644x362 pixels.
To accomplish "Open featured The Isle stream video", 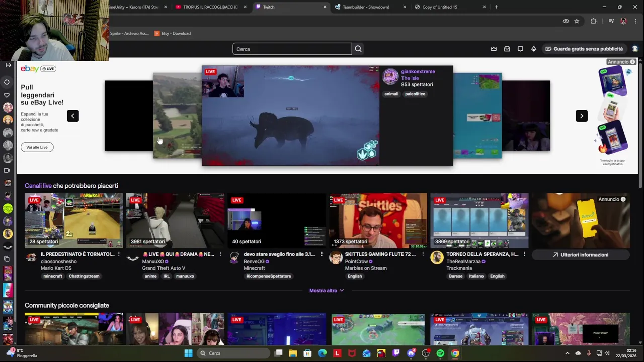I will [290, 116].
